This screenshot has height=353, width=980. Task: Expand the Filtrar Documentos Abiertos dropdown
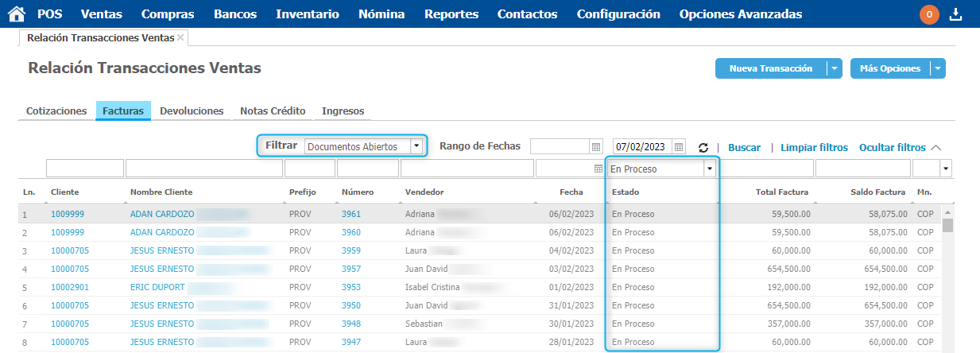[416, 146]
